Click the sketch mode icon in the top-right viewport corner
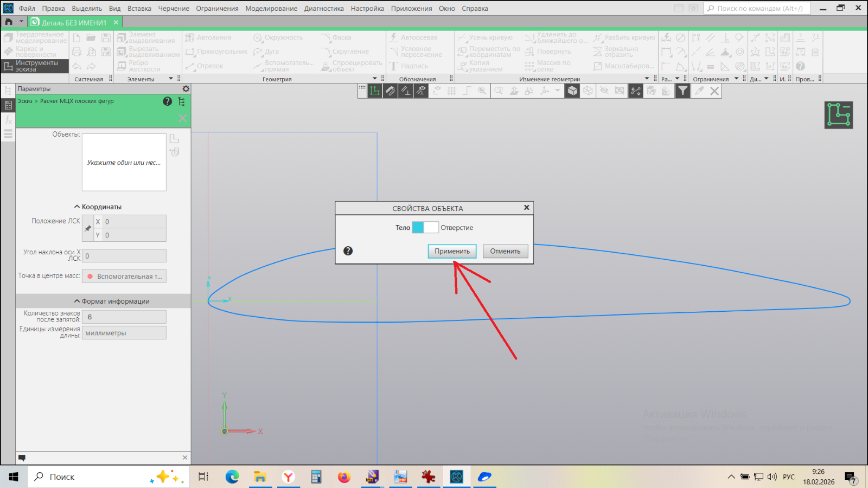 838,115
